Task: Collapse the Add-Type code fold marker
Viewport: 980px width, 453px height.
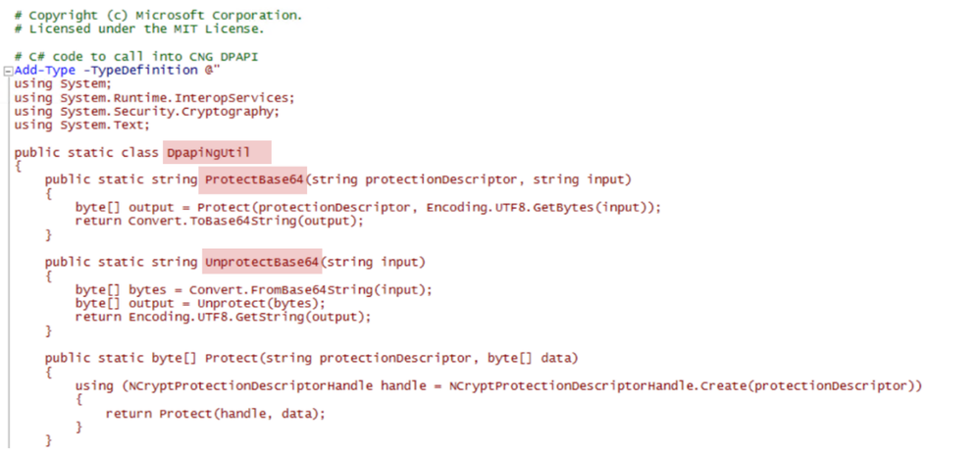Action: tap(8, 71)
